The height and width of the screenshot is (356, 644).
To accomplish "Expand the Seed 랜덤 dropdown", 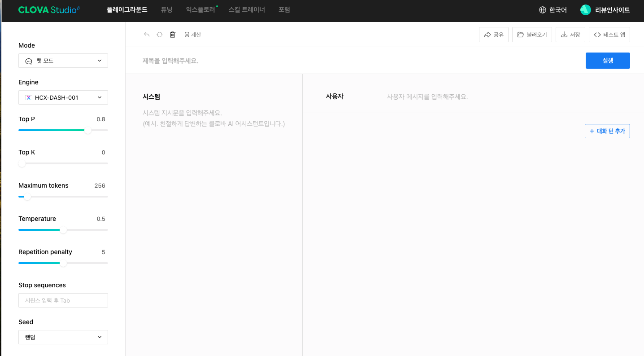I will pyautogui.click(x=63, y=337).
